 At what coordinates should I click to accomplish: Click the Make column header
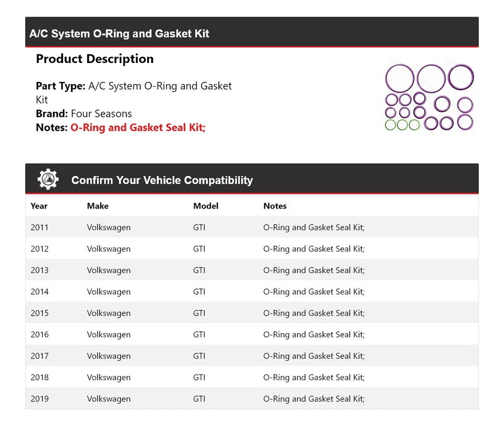[x=98, y=206]
